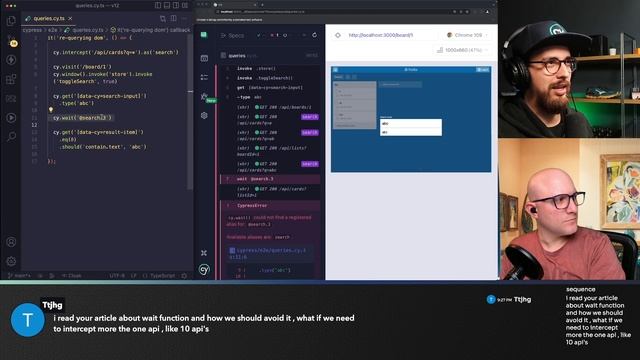Click the browser address bar at top
The image size is (640, 360).
(x=333, y=12)
